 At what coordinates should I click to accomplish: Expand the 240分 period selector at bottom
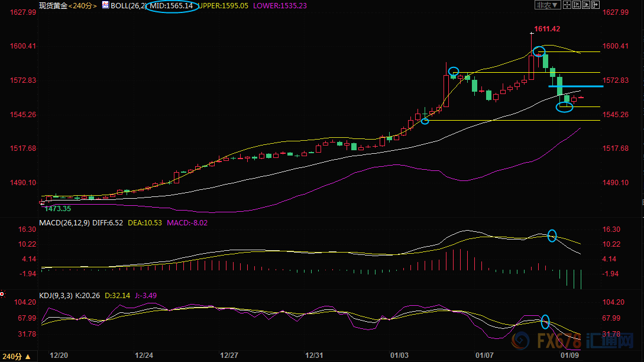click(14, 357)
